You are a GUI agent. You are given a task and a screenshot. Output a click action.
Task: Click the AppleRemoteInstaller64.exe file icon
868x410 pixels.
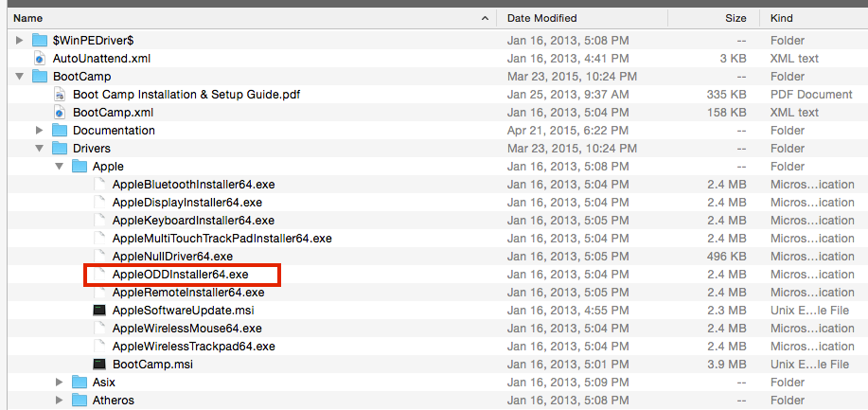coord(99,292)
